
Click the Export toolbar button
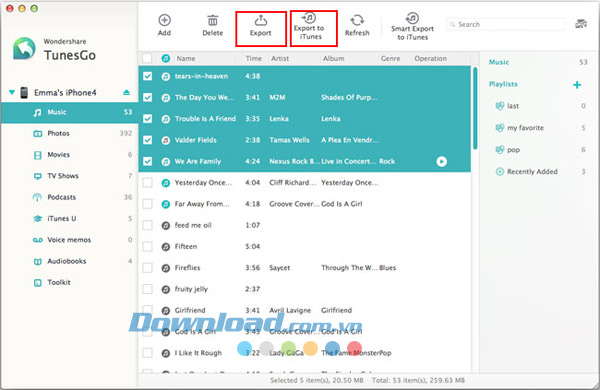click(x=261, y=26)
